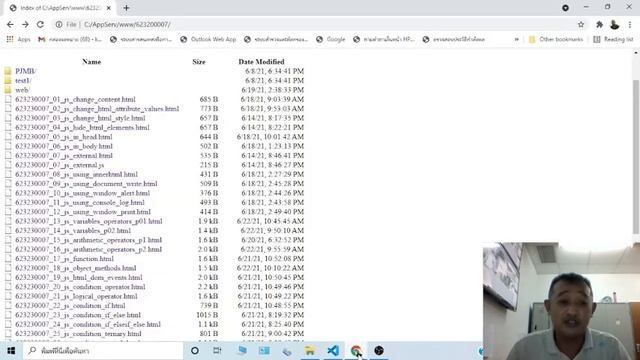Bookmark this page with the star icon
640x360 pixels.
(x=581, y=24)
